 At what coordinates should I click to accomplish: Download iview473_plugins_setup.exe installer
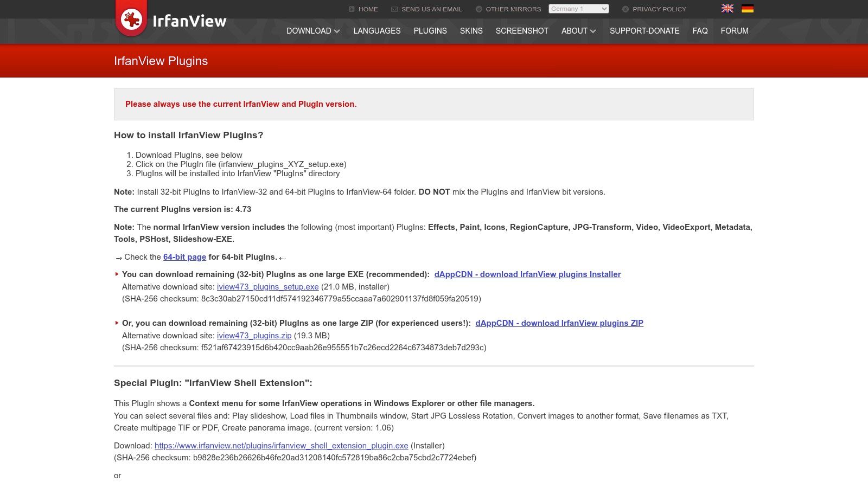[x=268, y=287]
